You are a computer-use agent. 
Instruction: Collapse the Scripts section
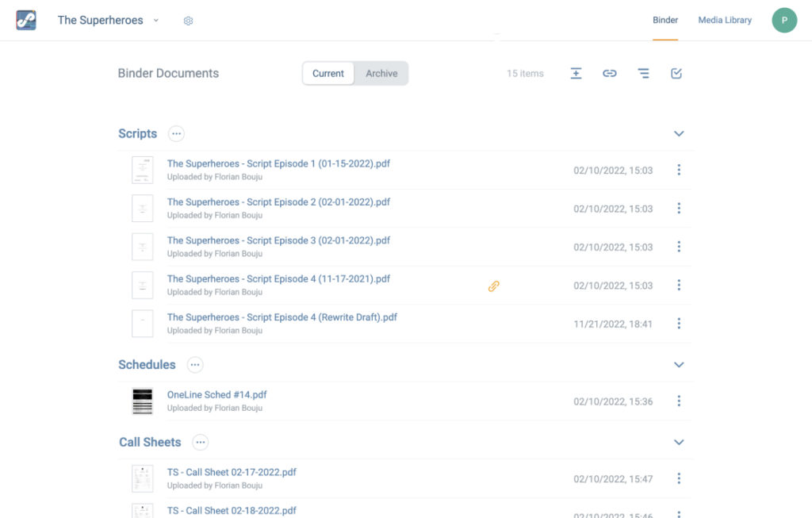click(x=679, y=134)
